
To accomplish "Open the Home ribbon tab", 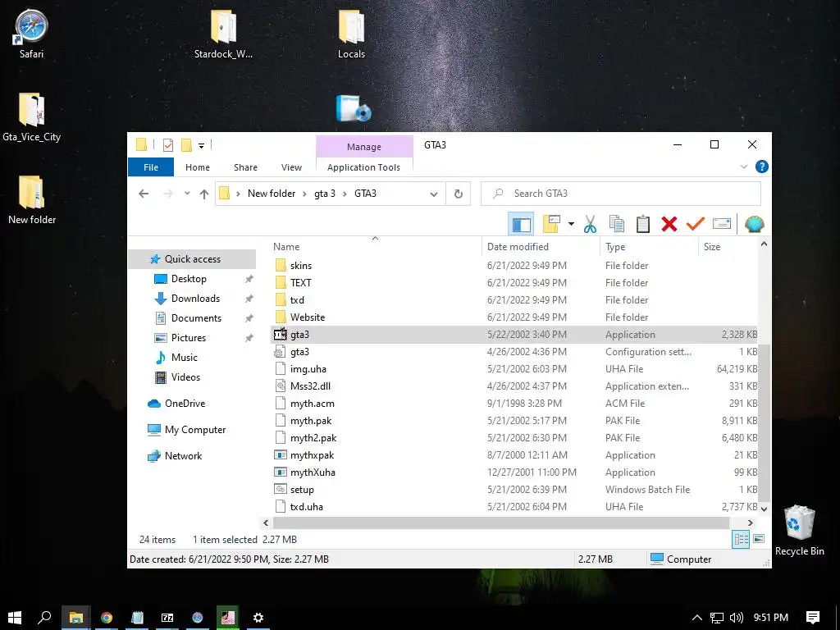I will 198,167.
